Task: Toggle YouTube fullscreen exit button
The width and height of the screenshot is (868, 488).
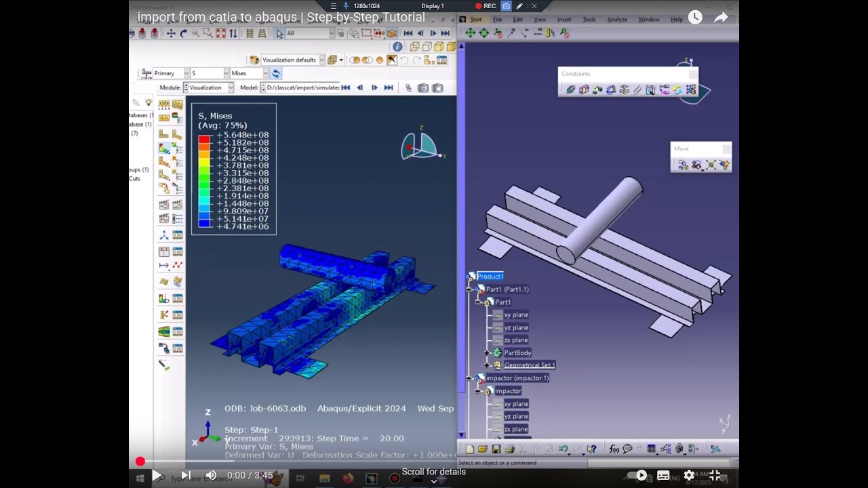Action: [x=715, y=475]
